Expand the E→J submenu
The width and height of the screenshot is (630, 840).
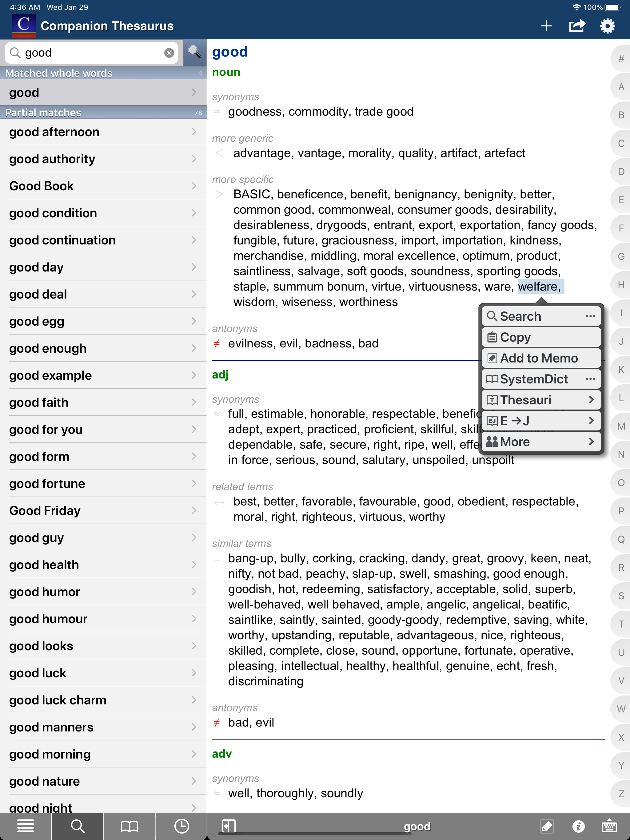pos(541,421)
